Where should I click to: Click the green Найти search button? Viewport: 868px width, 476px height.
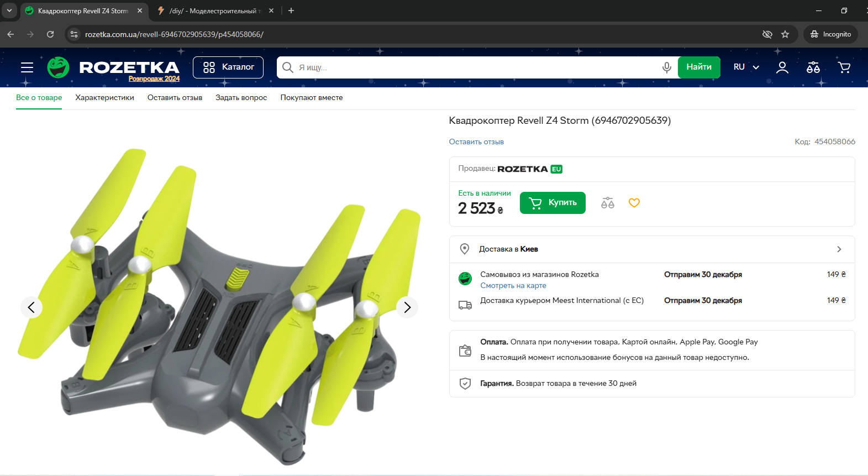699,67
